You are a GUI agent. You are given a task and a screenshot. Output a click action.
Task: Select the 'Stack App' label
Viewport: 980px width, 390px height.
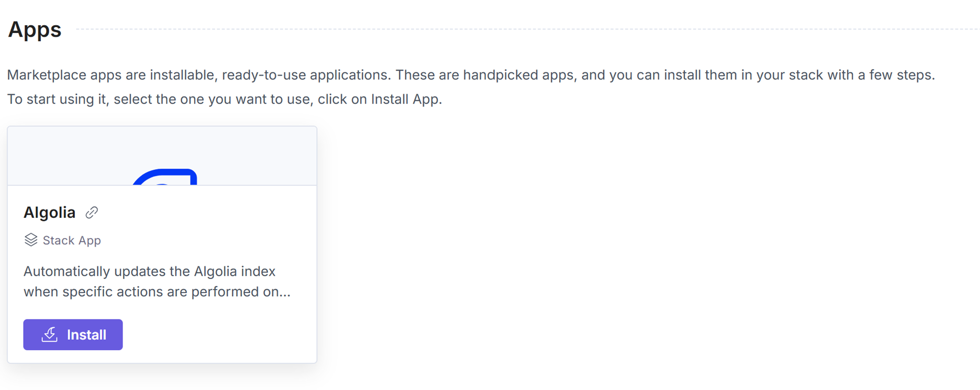(72, 240)
